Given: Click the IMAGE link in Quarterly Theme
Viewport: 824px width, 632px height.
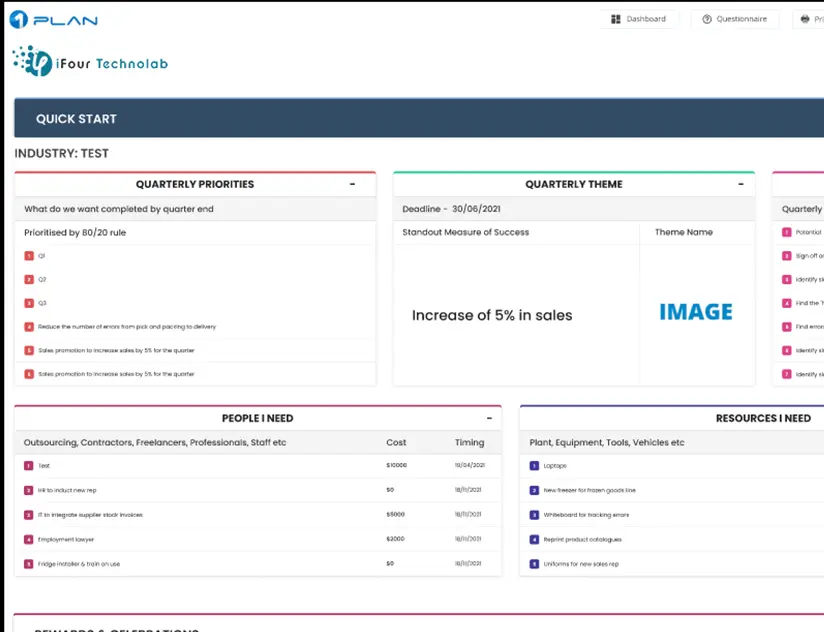Looking at the screenshot, I should coord(696,311).
